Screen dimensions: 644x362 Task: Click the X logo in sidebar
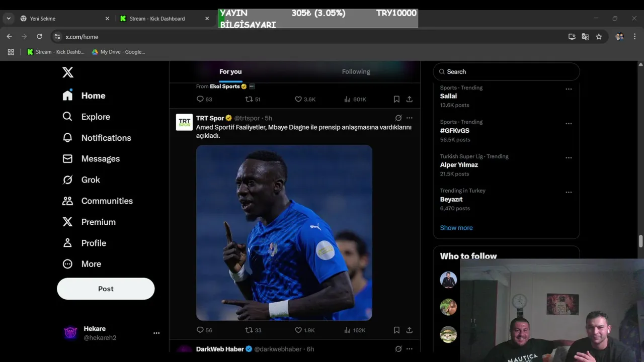68,72
